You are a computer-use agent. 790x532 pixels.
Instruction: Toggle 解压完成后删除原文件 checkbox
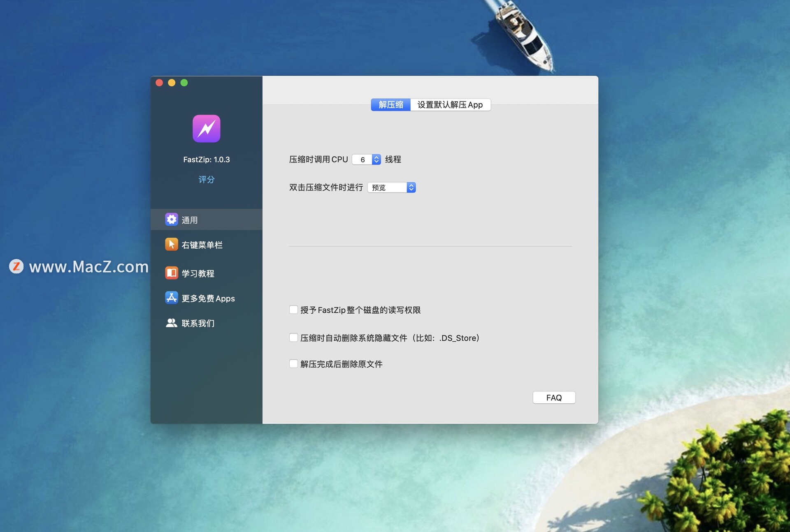(293, 363)
